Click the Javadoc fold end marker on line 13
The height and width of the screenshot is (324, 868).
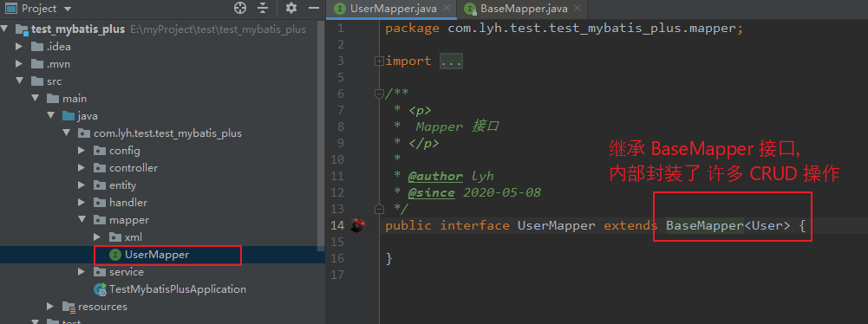tap(379, 209)
